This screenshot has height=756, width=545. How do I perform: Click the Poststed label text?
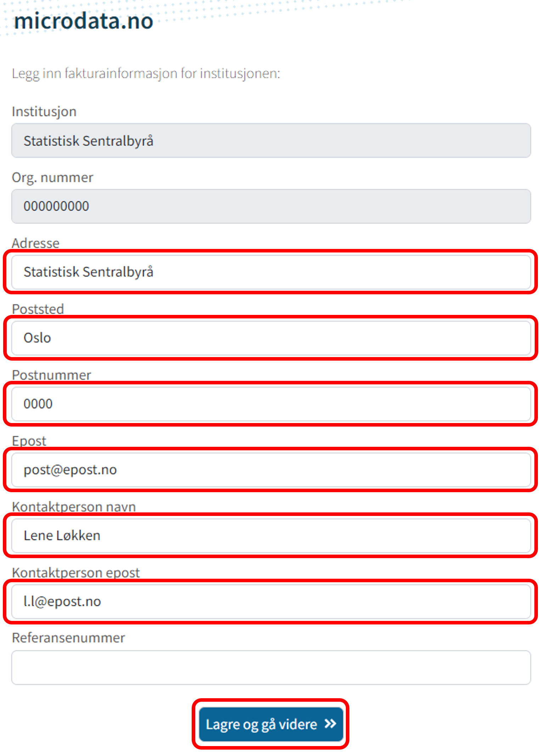[x=38, y=309]
